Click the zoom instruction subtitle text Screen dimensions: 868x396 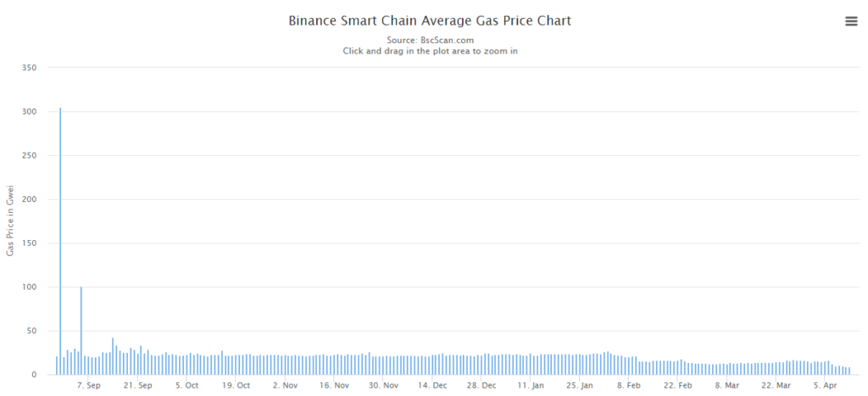coord(430,51)
